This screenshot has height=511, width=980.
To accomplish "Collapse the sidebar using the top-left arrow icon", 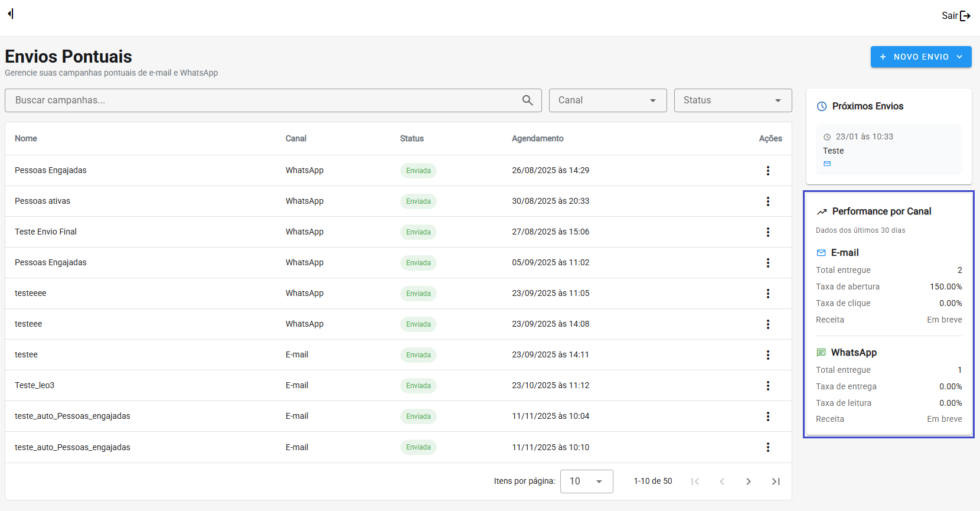I will point(11,14).
